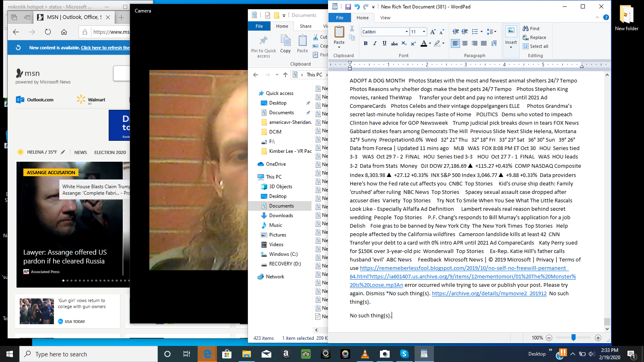Toggle Italic formatting in WordPad

[375, 43]
